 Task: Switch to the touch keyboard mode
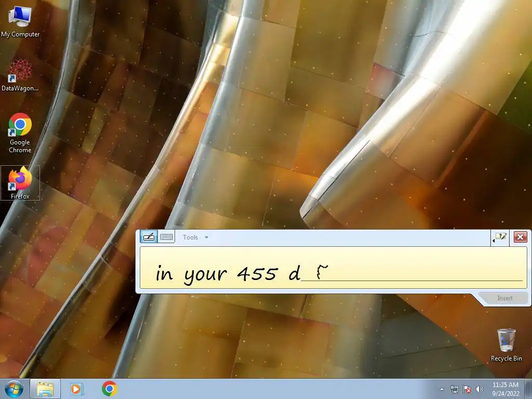[166, 237]
